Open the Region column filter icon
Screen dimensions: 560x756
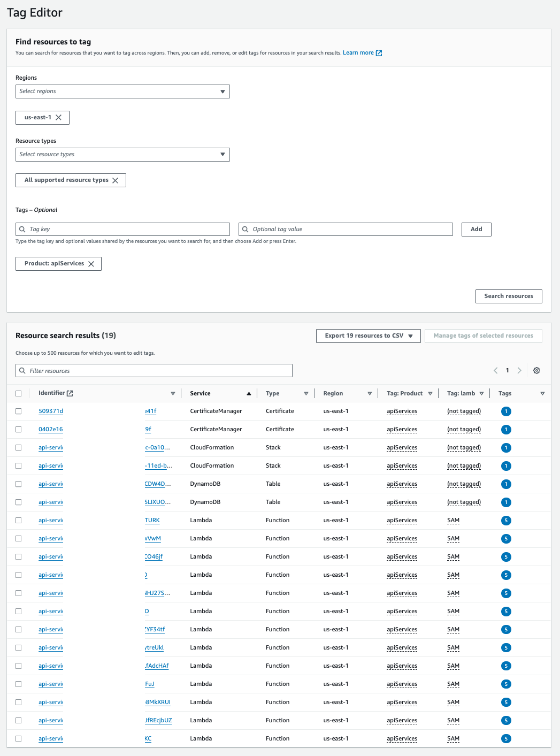pos(370,393)
